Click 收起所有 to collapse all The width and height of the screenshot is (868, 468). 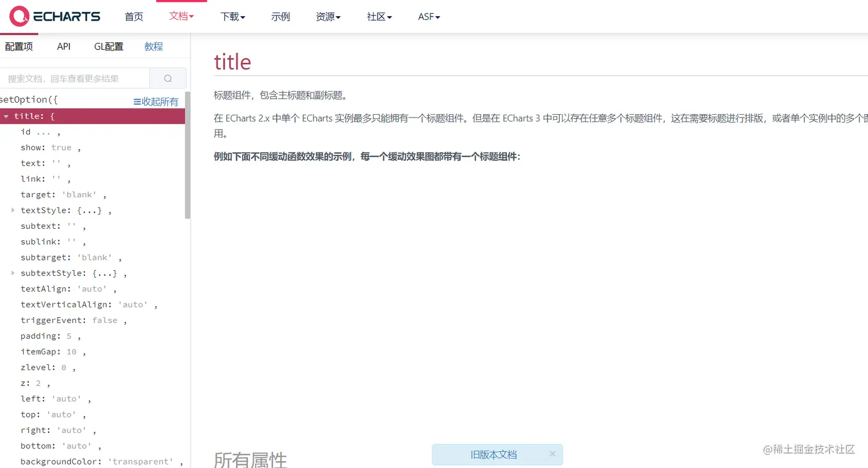(x=156, y=102)
